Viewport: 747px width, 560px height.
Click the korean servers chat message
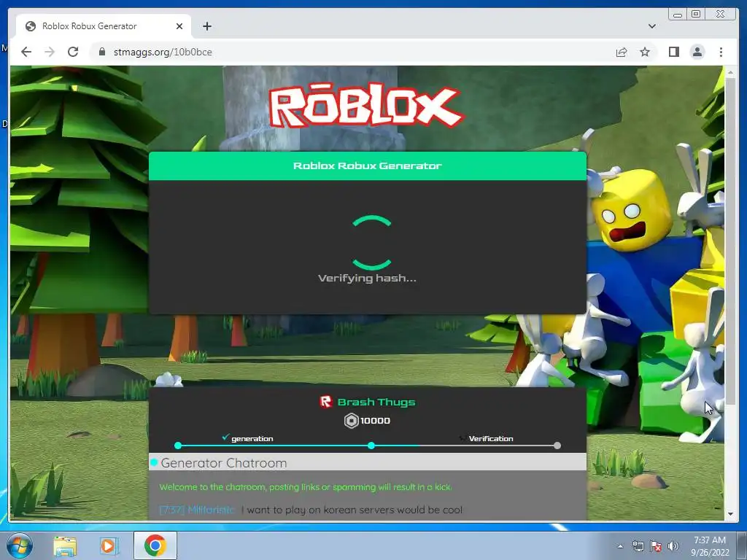(x=352, y=510)
